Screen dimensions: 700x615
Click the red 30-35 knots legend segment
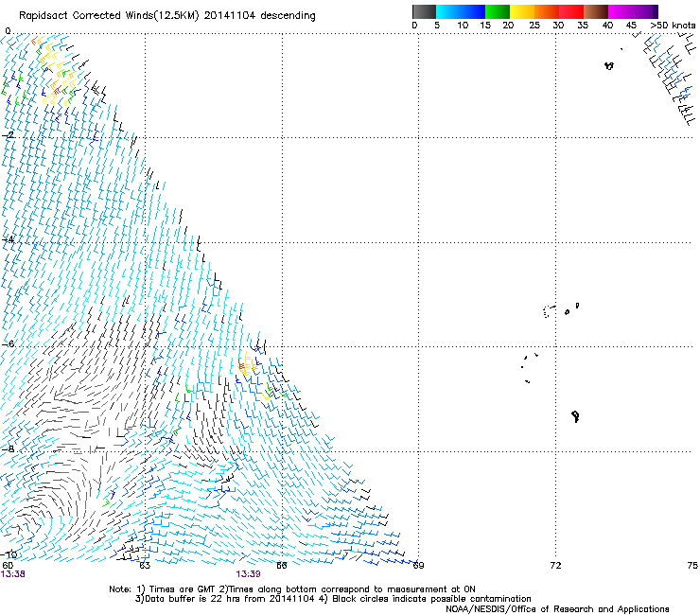click(x=571, y=11)
